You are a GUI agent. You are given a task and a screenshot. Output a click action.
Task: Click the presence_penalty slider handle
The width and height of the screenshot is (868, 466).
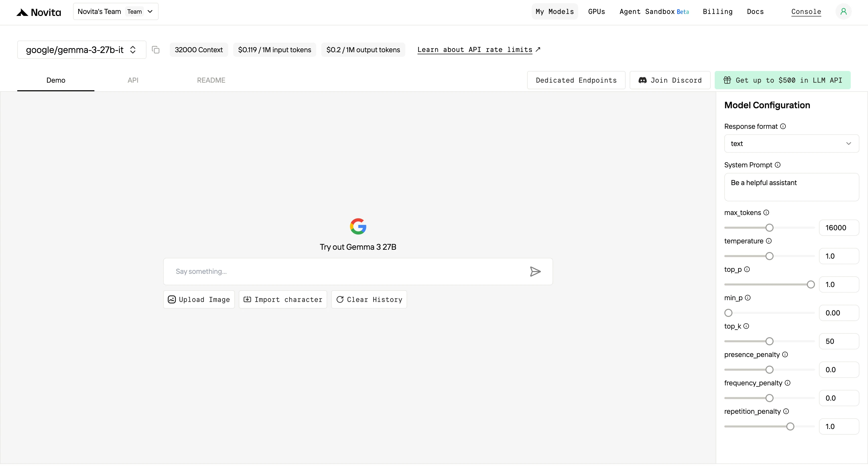(769, 370)
